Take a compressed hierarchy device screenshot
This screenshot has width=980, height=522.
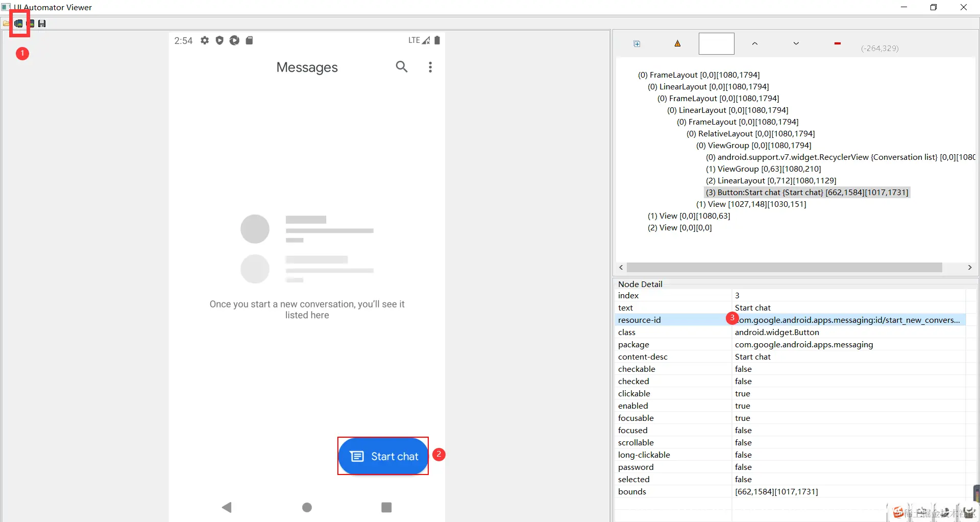[31, 23]
